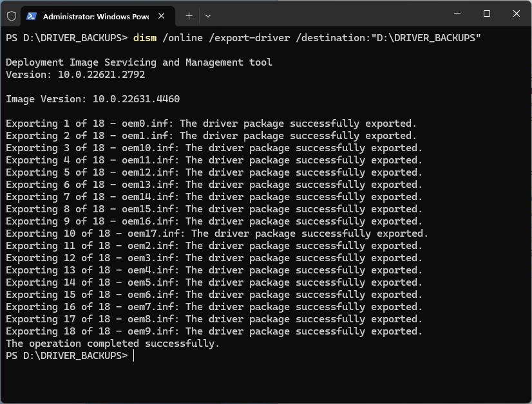Click the PS D:\DRIVER_BACKUPS prompt at the bottom
This screenshot has height=404, width=532.
coord(64,355)
